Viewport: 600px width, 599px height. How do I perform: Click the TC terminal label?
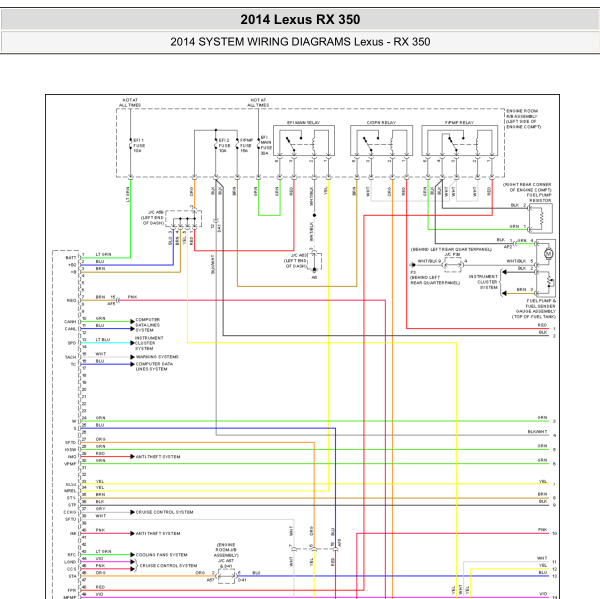[73, 364]
